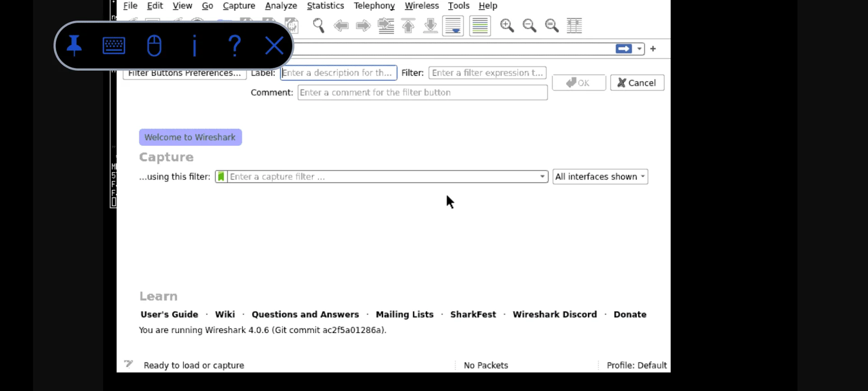Focus the main display filter bar
Screen dimensions: 868x391
click(453, 49)
